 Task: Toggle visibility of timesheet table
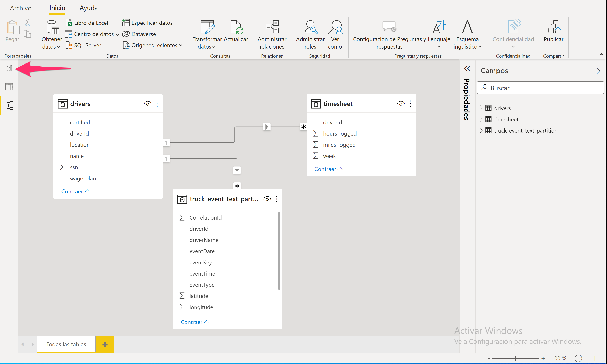coord(399,104)
